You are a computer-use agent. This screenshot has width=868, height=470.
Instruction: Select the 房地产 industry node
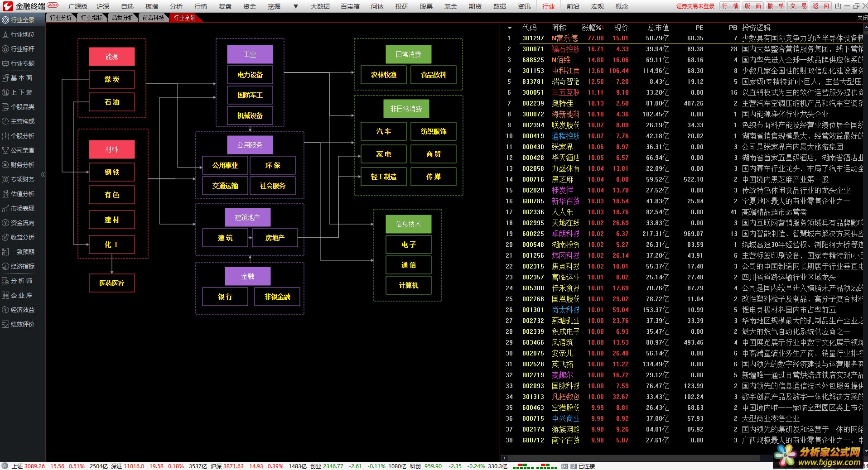point(275,238)
